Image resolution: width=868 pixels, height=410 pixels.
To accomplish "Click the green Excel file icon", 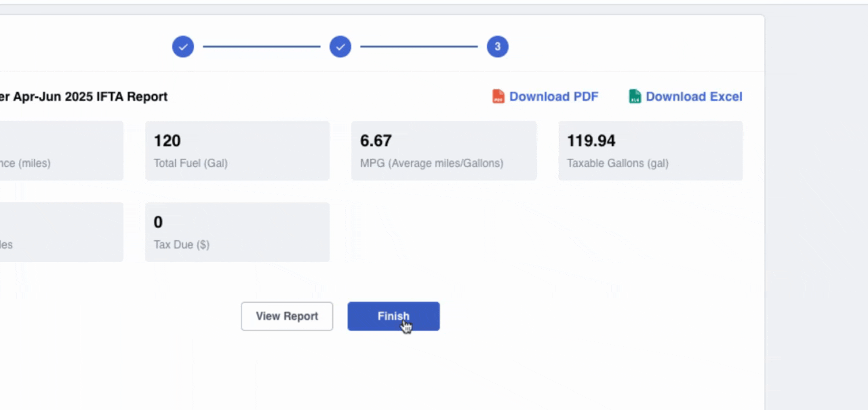I will click(x=635, y=96).
